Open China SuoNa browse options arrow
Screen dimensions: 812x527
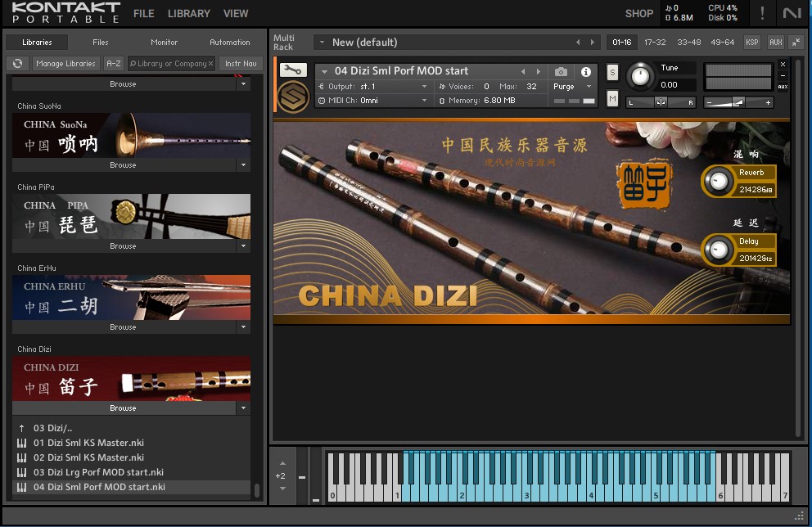point(243,165)
